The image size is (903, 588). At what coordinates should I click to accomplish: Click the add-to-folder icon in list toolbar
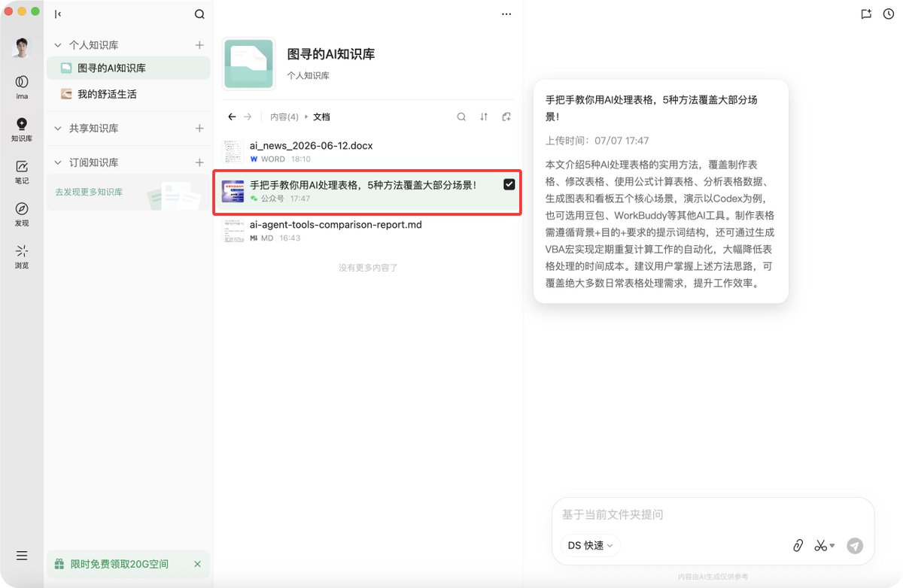[506, 117]
